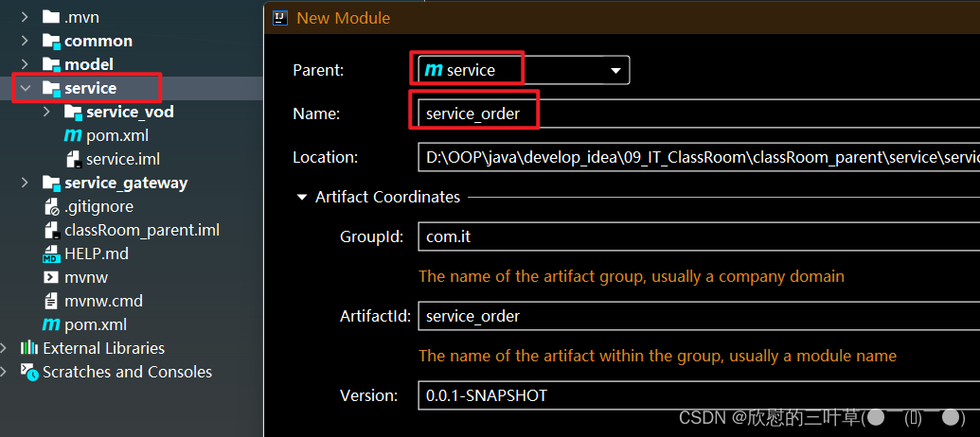Select service_vod in project tree
The image size is (980, 437).
130,113
